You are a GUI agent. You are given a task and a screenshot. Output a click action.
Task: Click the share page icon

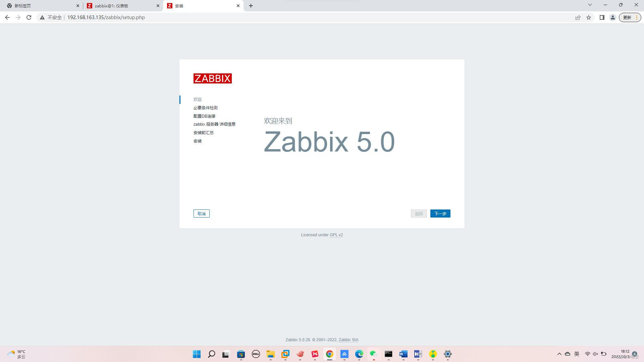(x=578, y=17)
